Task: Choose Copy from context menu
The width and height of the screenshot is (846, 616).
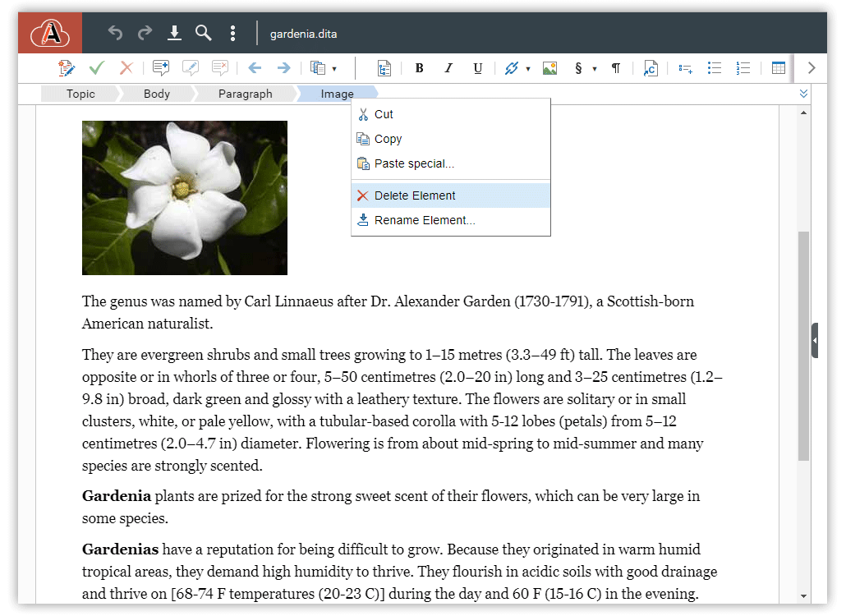Action: (451, 139)
